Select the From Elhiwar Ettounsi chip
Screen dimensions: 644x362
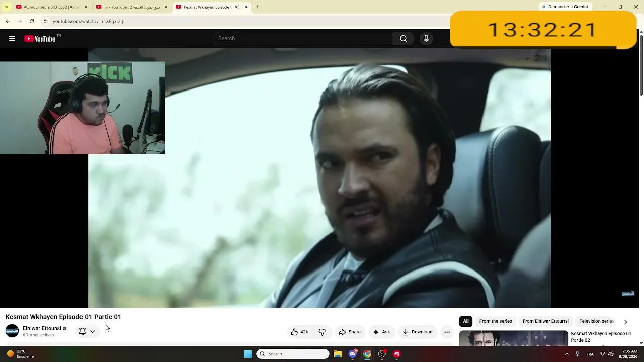545,321
